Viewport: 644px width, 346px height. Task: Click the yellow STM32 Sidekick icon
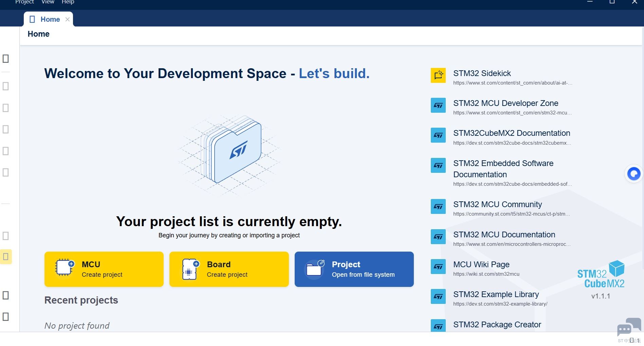pyautogui.click(x=438, y=75)
